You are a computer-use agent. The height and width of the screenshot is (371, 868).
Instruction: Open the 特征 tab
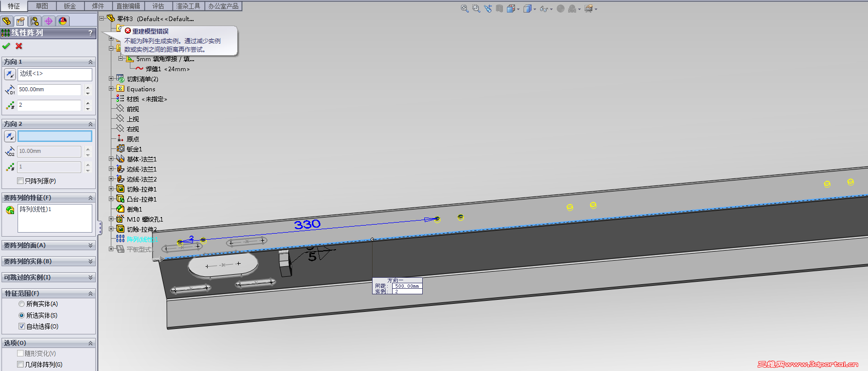[14, 6]
